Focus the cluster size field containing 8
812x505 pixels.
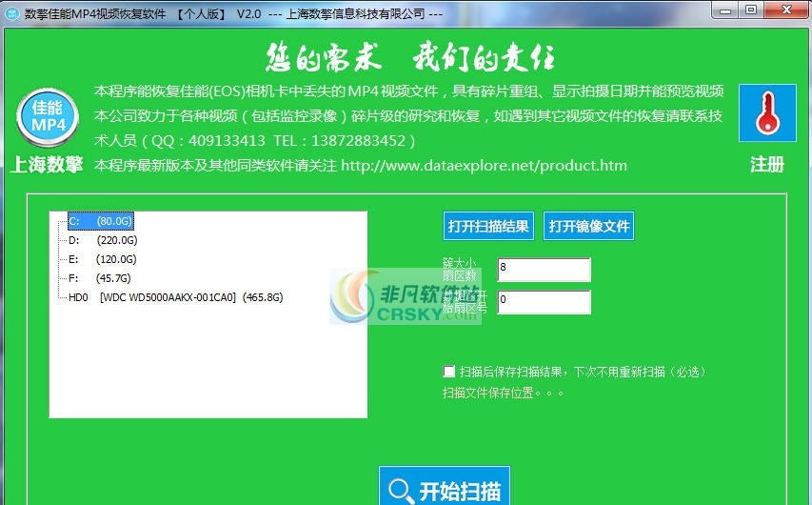[x=544, y=270]
